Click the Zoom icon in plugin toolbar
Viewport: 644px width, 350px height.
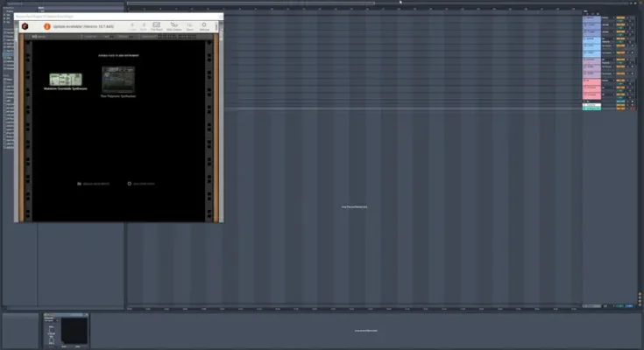pyautogui.click(x=189, y=26)
